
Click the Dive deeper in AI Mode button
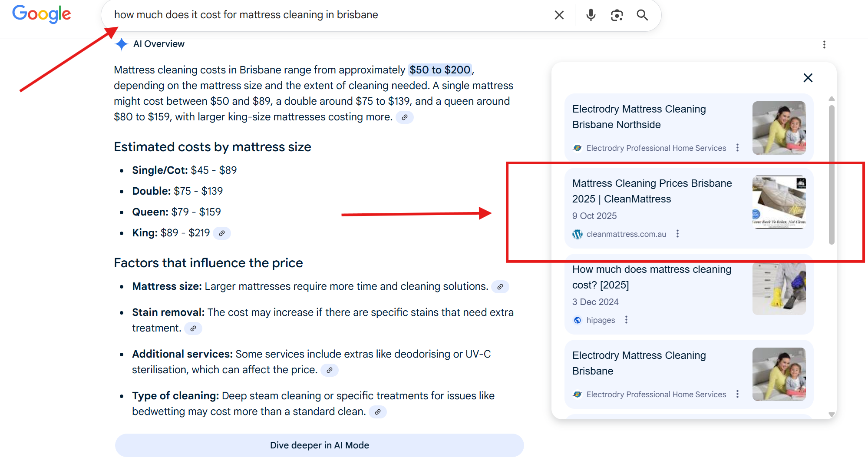[x=319, y=445]
